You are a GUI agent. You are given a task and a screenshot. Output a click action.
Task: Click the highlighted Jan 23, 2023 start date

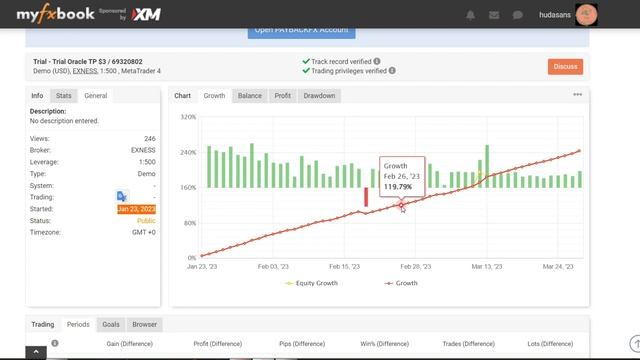[136, 209]
